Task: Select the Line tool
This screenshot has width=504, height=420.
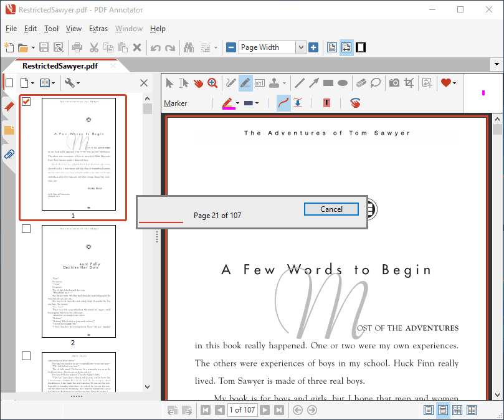Action: (300, 84)
